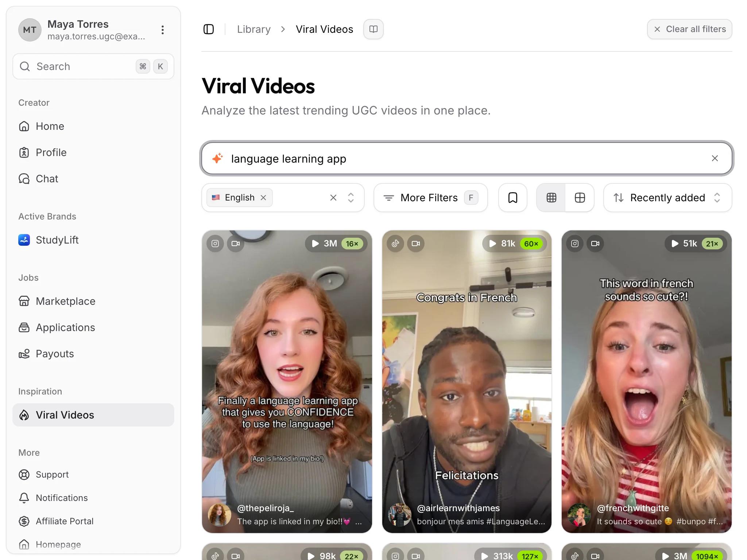
Task: Click the AI search input field
Action: point(467,158)
